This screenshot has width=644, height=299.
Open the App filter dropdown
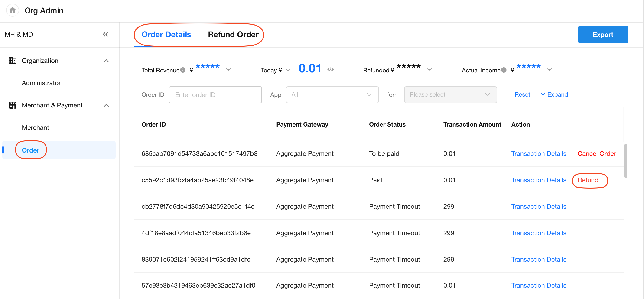[332, 95]
